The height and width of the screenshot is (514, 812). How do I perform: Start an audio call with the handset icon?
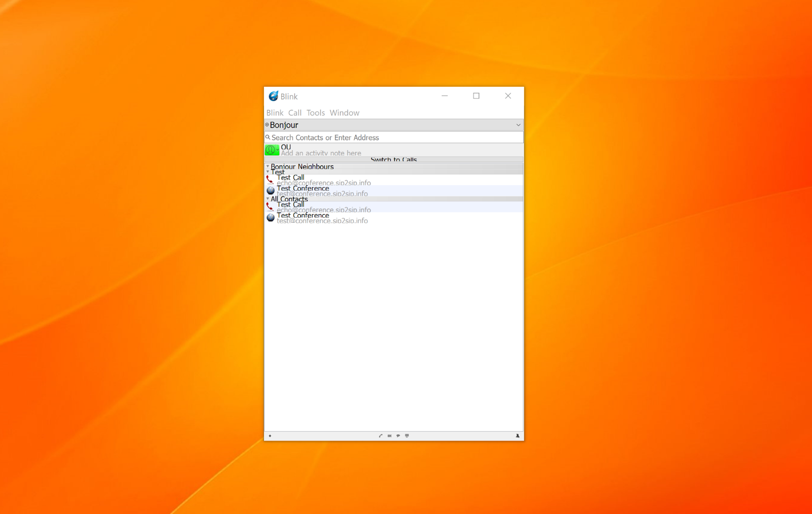[381, 436]
